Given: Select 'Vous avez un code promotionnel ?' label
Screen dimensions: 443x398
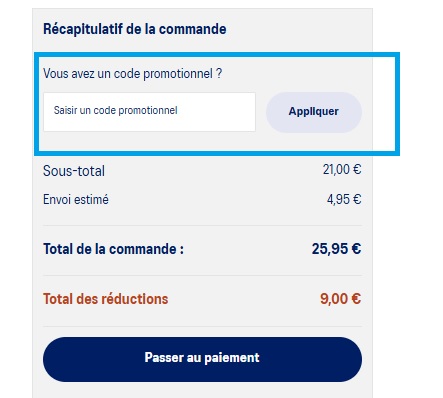Looking at the screenshot, I should [x=132, y=74].
